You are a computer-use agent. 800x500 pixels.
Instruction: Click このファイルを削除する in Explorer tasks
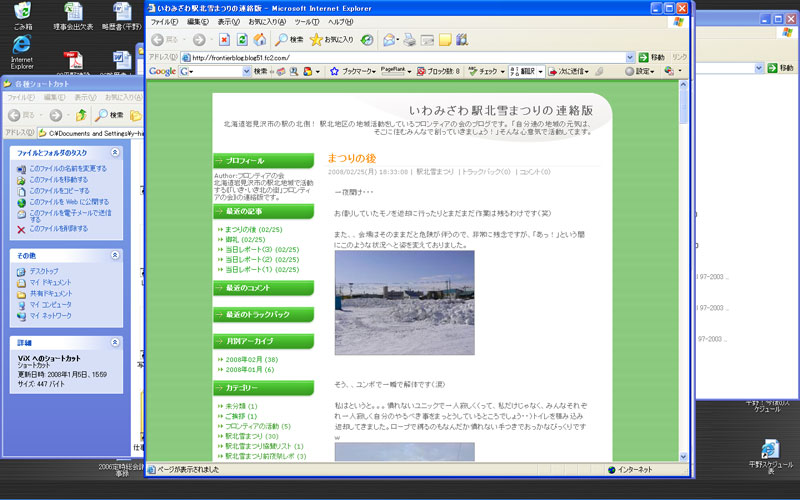(x=58, y=229)
